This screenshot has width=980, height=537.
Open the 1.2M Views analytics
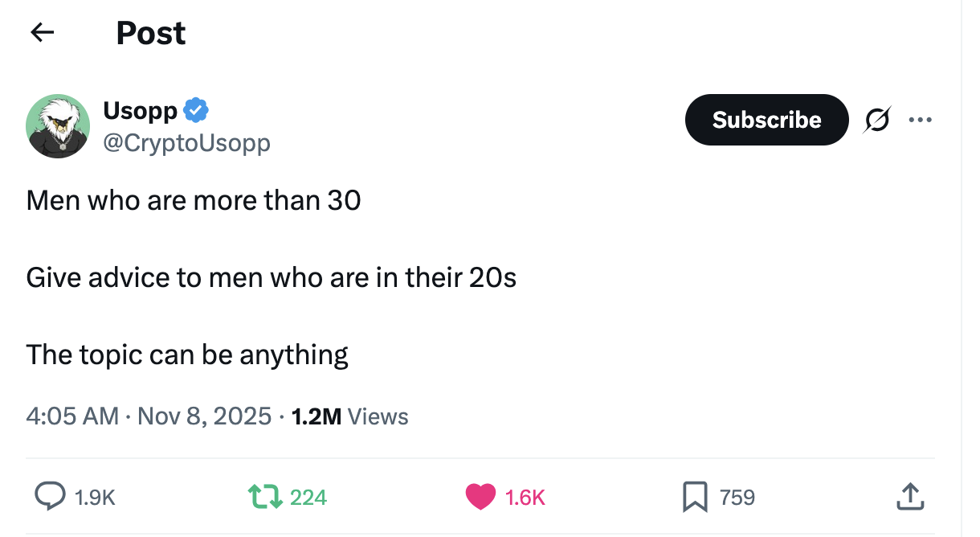click(350, 416)
